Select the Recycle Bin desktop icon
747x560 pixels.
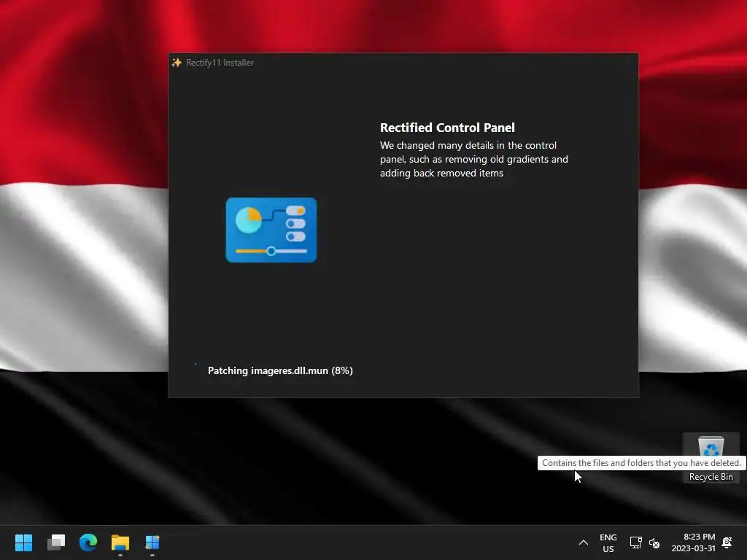pos(711,446)
